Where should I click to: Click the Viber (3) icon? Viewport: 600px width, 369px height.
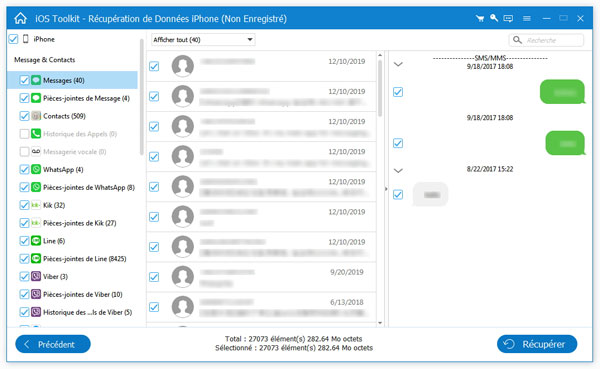[x=36, y=276]
